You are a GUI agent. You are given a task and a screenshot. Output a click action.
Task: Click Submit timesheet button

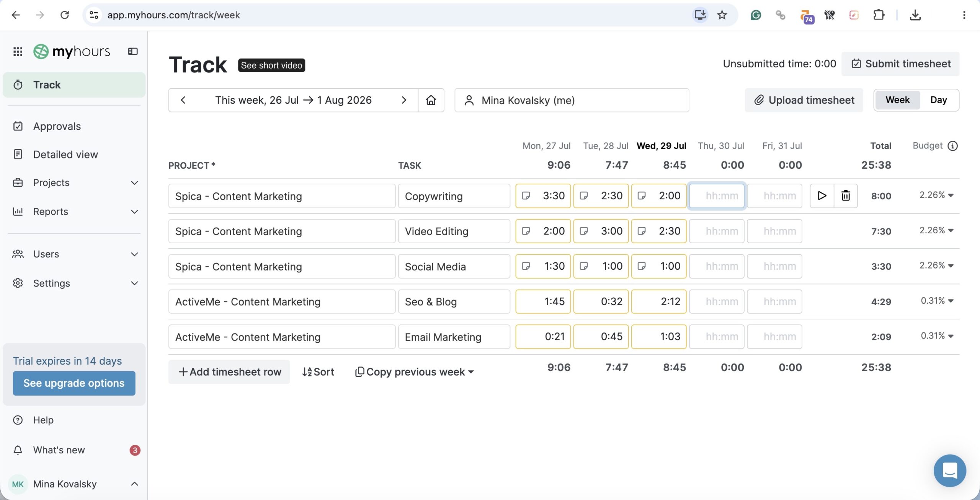tap(900, 64)
